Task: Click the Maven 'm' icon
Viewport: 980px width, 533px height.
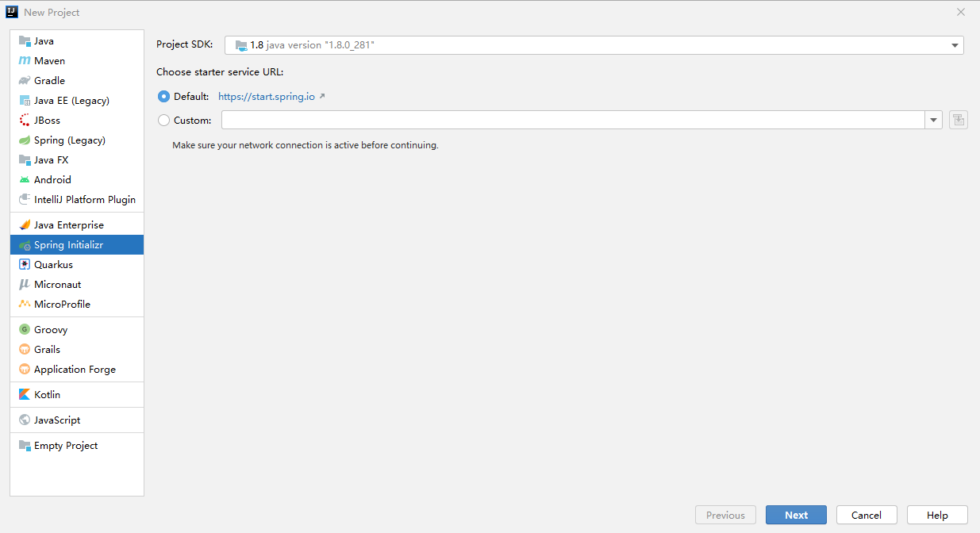Action: pyautogui.click(x=25, y=61)
